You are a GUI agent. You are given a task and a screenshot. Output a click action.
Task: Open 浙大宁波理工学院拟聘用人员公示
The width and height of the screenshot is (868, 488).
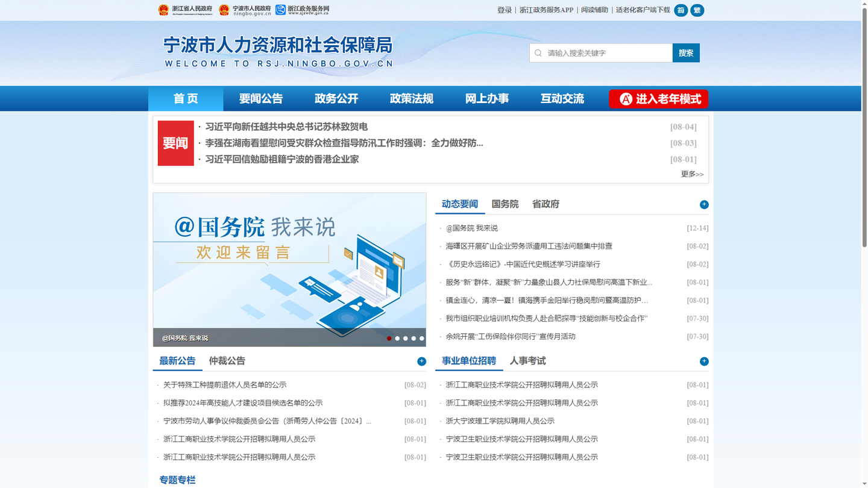(500, 421)
